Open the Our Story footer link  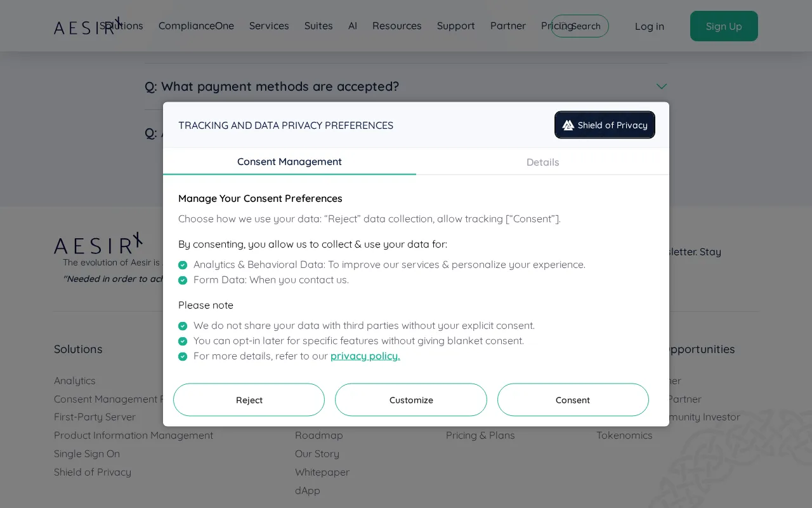coord(317,454)
